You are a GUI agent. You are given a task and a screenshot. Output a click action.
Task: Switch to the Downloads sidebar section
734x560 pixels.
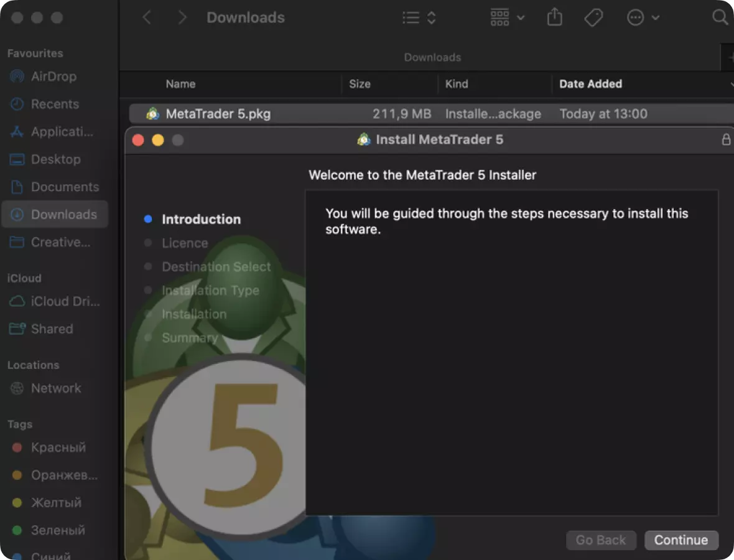[x=64, y=214]
